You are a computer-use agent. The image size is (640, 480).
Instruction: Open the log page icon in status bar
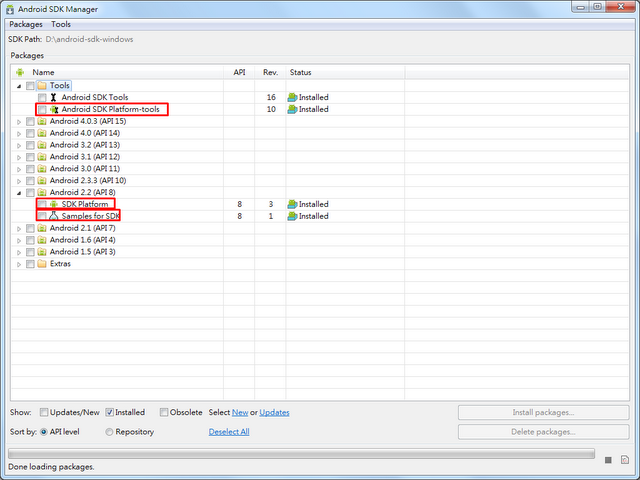625,460
